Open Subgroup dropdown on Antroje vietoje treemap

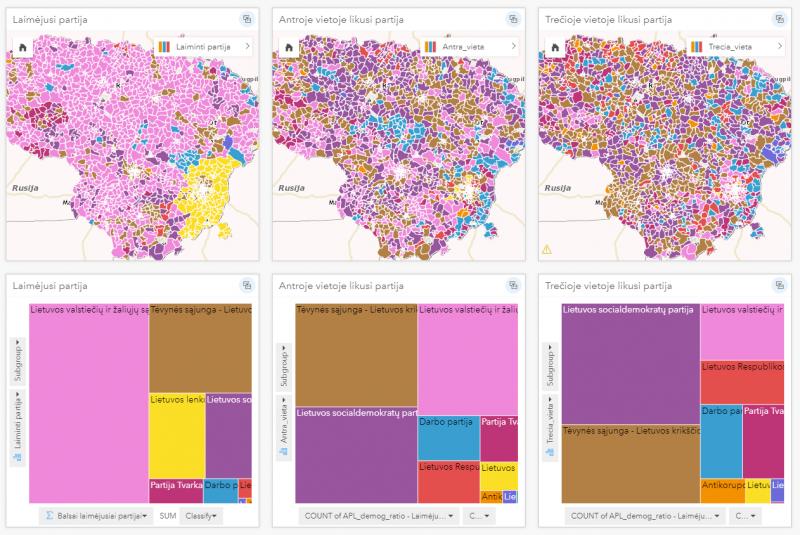point(284,366)
